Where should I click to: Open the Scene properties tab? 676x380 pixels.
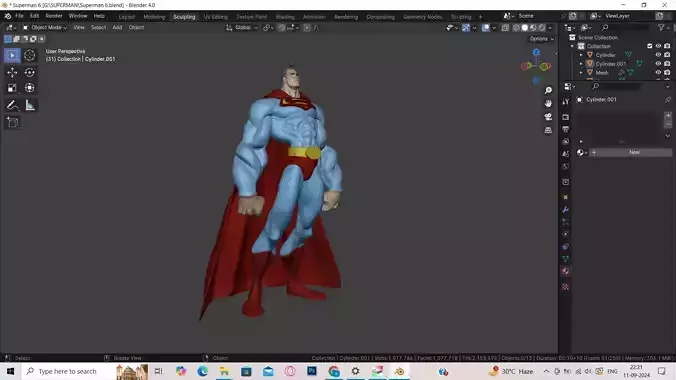coord(566,154)
